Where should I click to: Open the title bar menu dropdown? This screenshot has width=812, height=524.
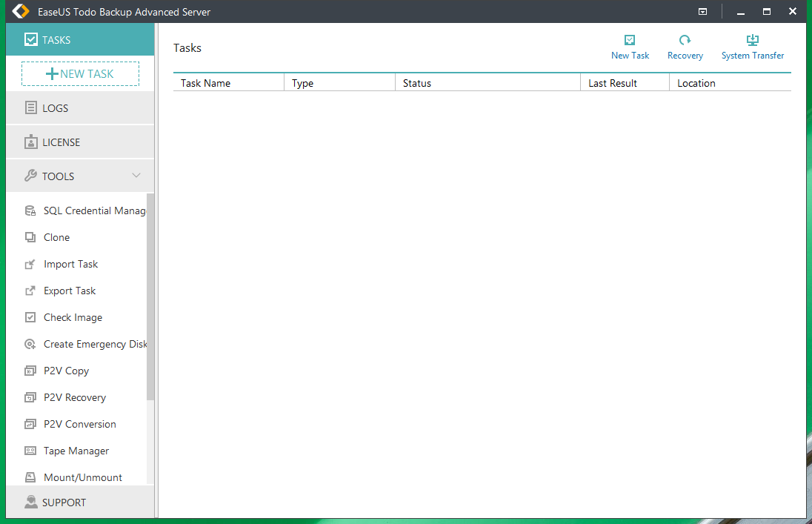pyautogui.click(x=702, y=11)
